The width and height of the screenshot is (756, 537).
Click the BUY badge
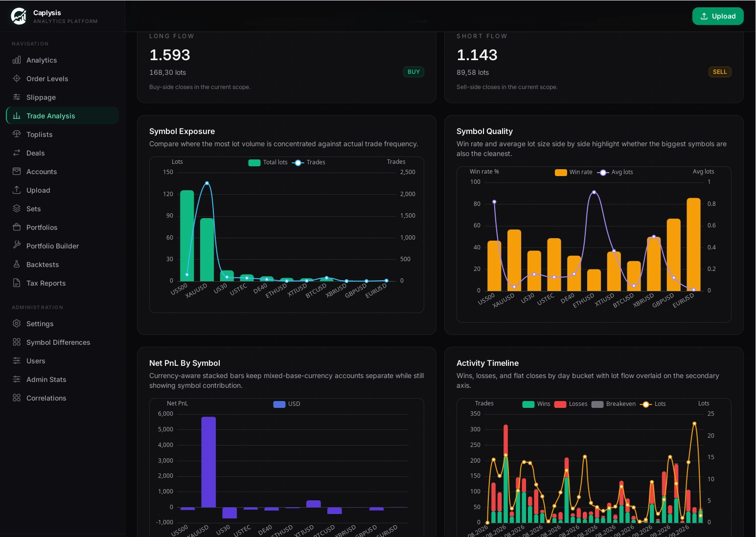413,72
